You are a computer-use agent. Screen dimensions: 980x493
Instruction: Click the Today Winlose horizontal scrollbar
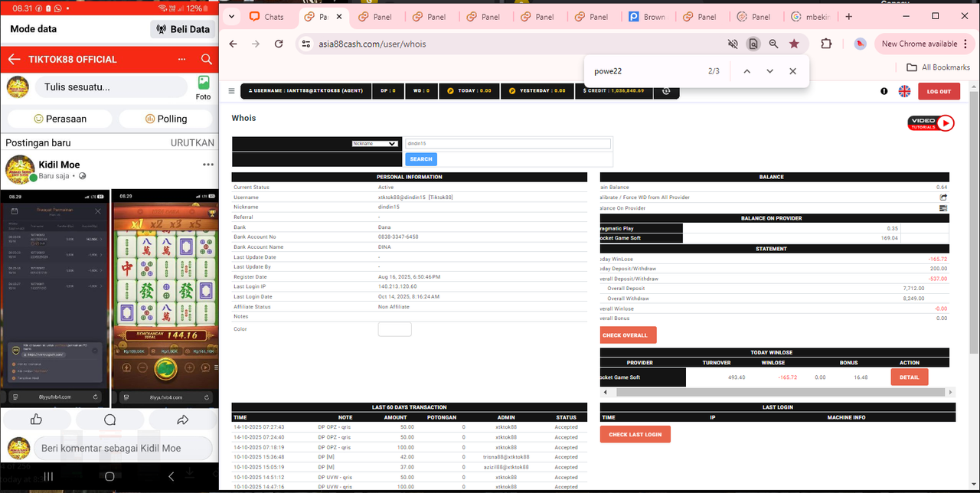tap(779, 392)
